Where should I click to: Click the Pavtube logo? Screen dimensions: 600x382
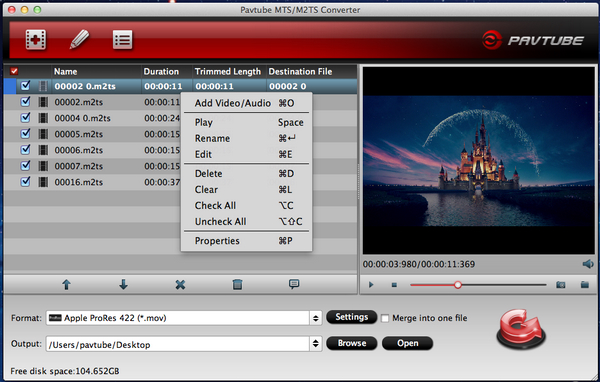pyautogui.click(x=532, y=40)
